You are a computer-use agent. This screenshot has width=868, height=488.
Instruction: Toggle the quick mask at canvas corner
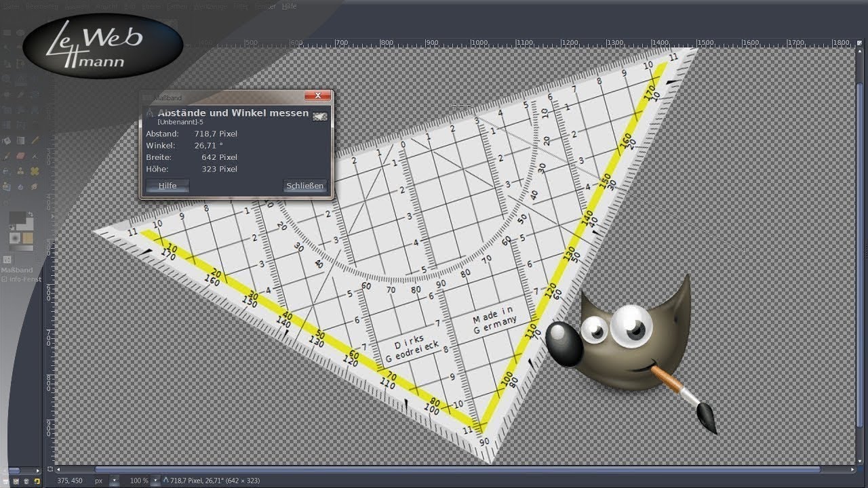click(50, 469)
